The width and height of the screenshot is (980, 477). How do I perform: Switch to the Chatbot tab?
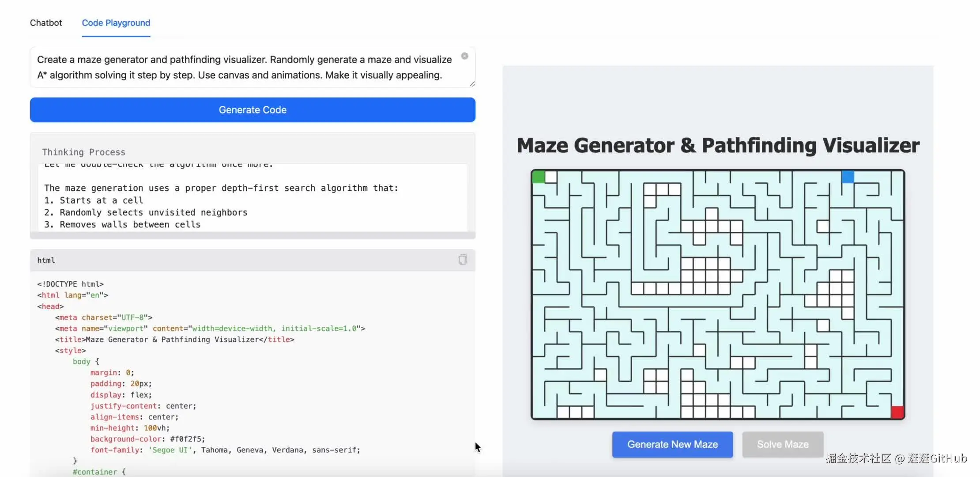pos(46,23)
